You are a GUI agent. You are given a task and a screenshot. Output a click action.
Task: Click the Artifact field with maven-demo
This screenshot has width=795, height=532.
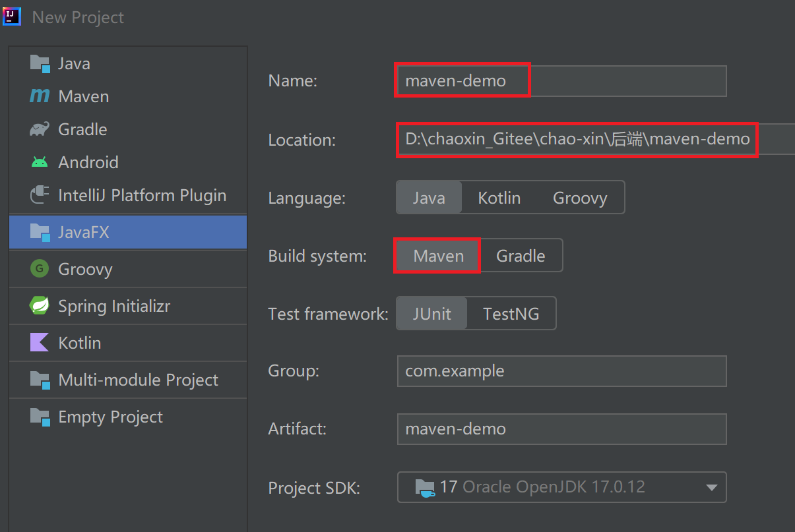[562, 429]
